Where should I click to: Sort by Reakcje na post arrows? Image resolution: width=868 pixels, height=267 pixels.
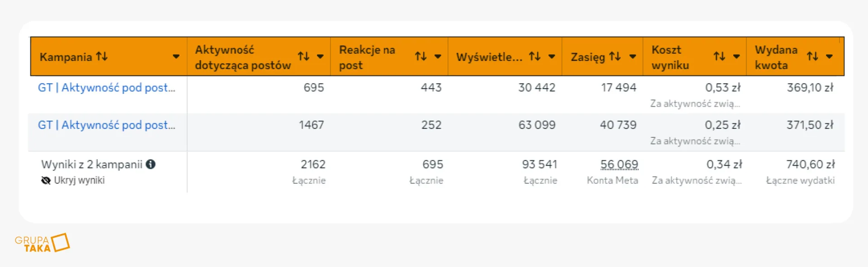coord(421,56)
